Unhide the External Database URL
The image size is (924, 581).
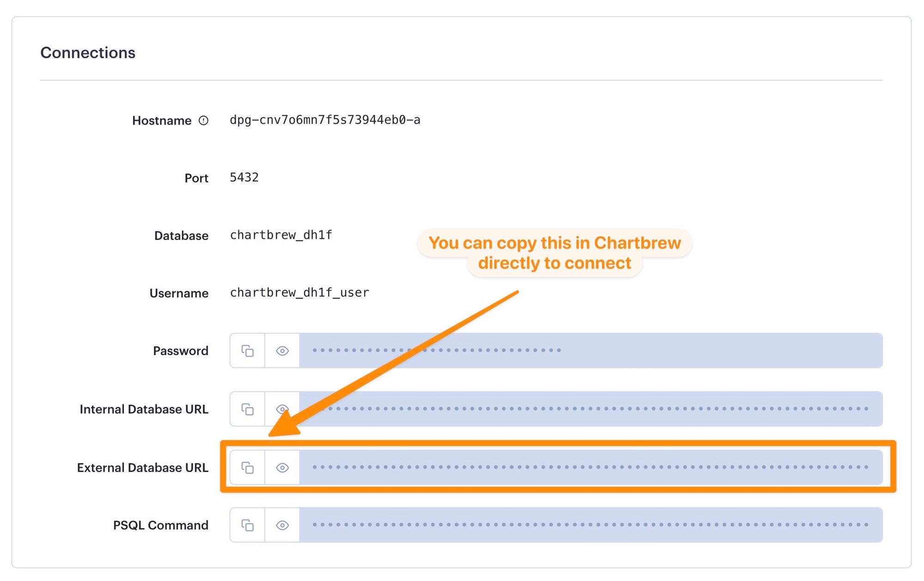(282, 468)
